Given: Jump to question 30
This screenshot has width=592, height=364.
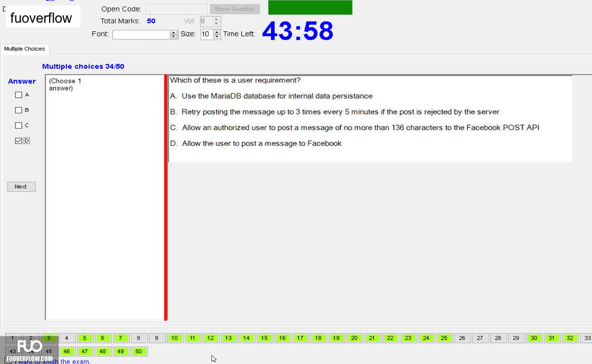Looking at the screenshot, I should pos(534,338).
